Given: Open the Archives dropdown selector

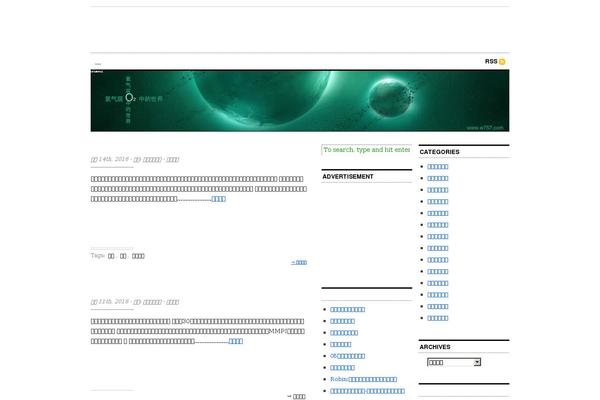Looking at the screenshot, I should point(454,362).
